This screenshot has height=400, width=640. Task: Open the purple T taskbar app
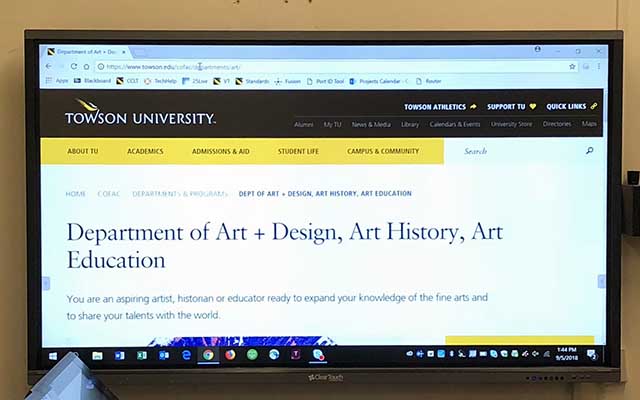click(x=296, y=355)
